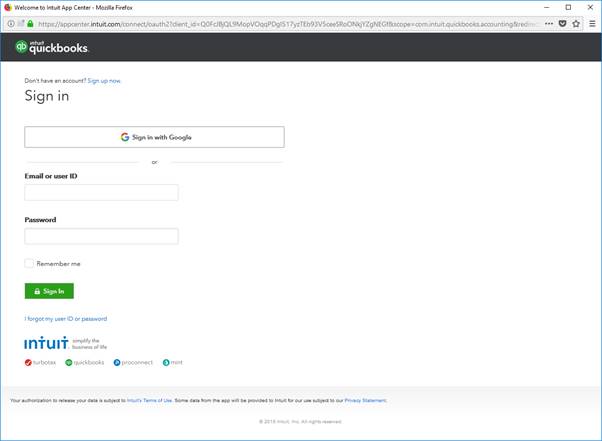Click the QuickBooks logo in header
The width and height of the screenshot is (602, 441).
52,47
